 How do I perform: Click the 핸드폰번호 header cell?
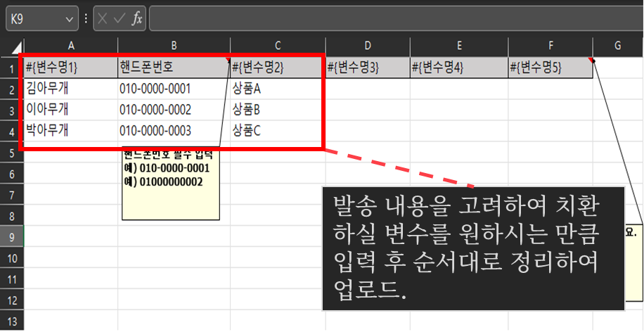174,68
